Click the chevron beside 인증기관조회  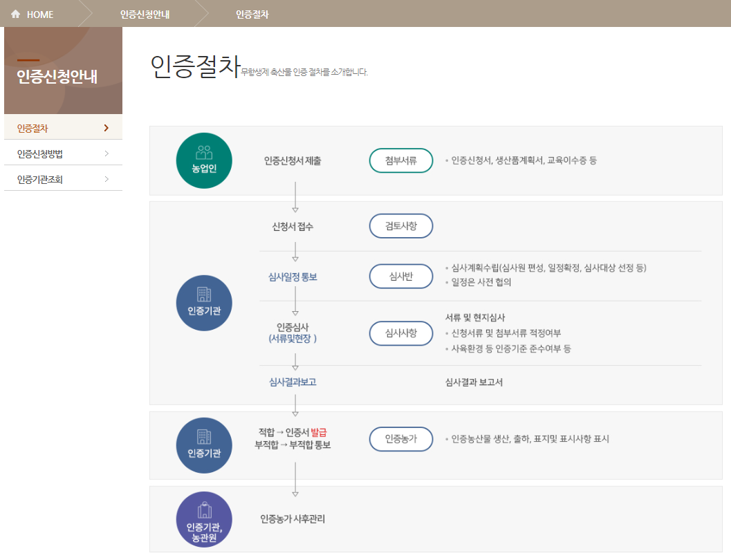107,179
